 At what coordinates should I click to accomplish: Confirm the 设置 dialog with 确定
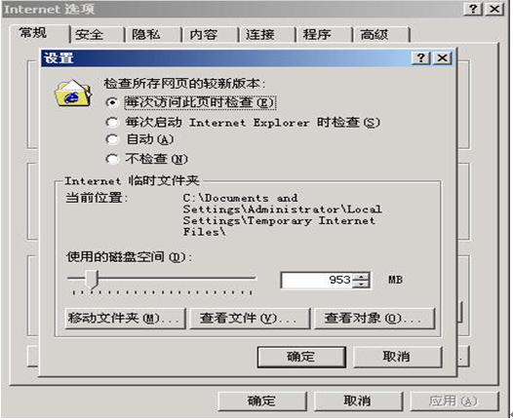point(301,357)
